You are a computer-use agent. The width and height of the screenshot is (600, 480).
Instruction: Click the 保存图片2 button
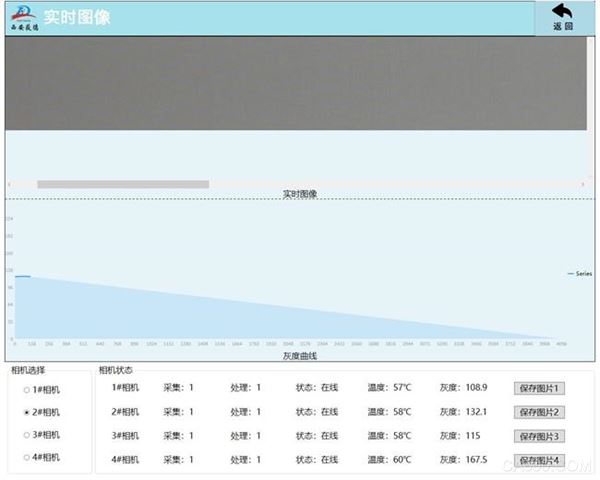(539, 412)
